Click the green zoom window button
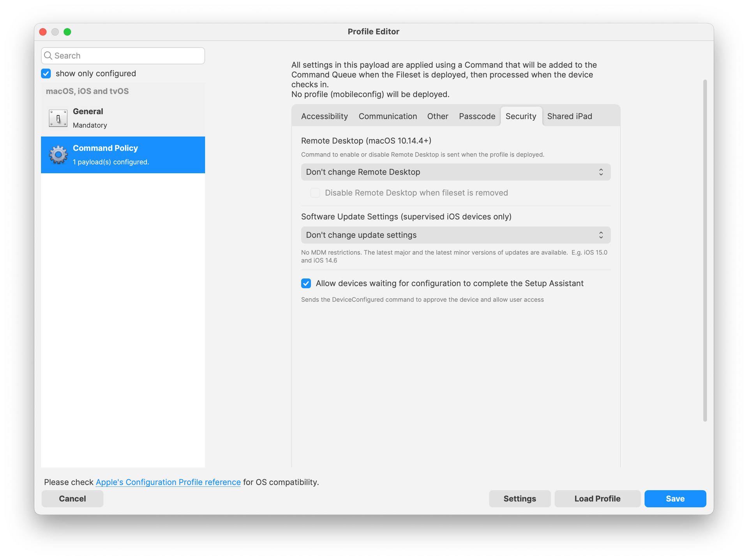Screen dimensions: 748x560 coord(67,32)
